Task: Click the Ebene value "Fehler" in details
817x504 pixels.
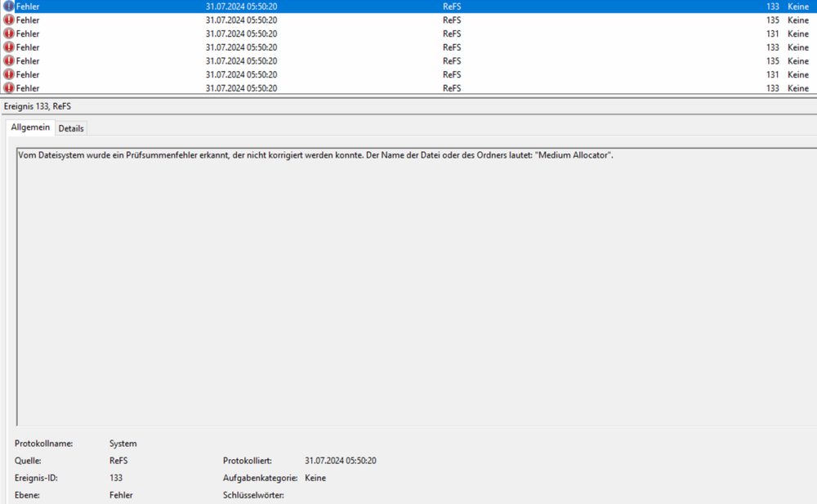Action: pos(121,495)
